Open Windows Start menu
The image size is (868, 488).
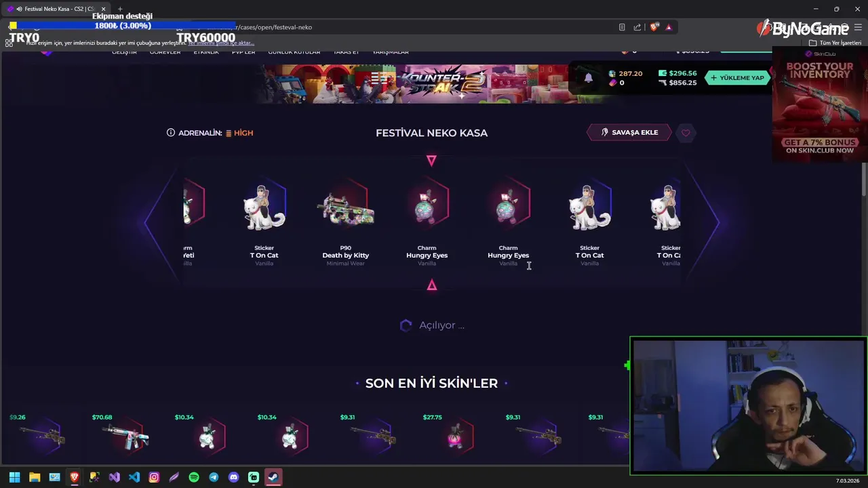pos(14,477)
